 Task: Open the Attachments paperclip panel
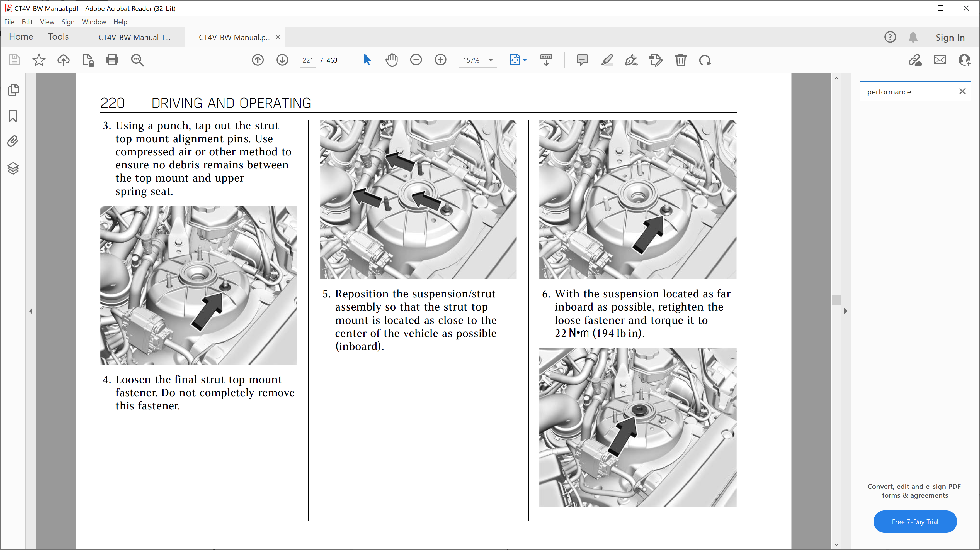tap(13, 141)
